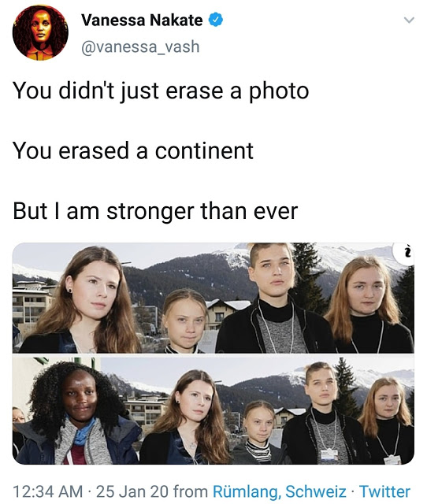Click the blue verified badge
The width and height of the screenshot is (427, 504).
216,20
